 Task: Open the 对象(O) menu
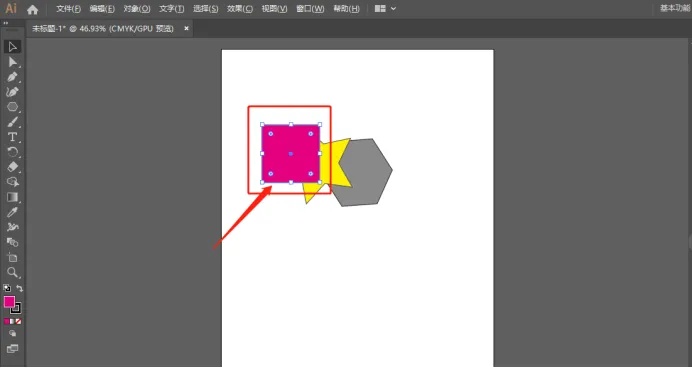137,9
